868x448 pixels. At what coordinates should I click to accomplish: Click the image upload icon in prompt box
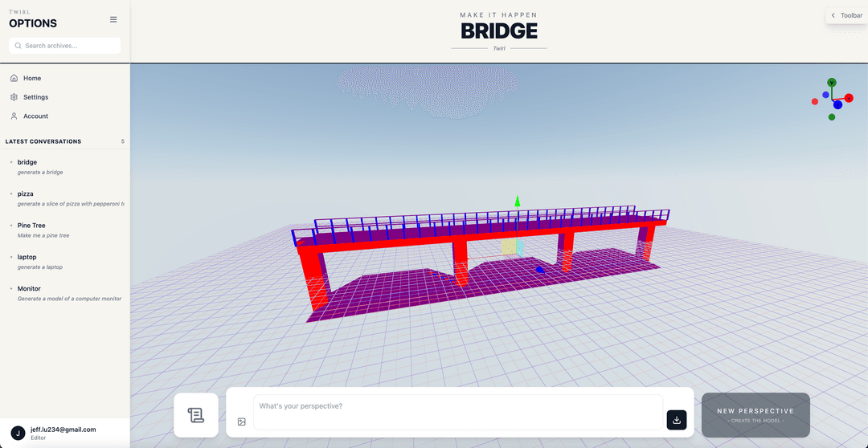tap(241, 422)
